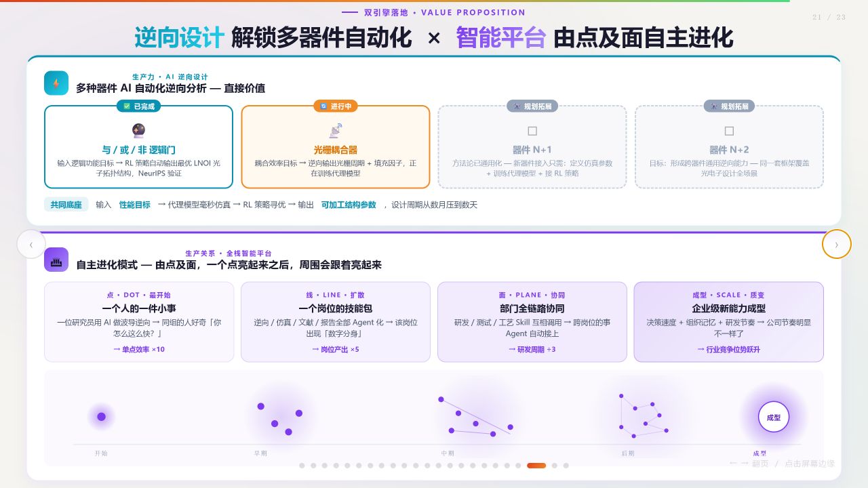Click the 成型 · SCALE · 质变 label
Screen dimensions: 868x488
pyautogui.click(x=729, y=296)
